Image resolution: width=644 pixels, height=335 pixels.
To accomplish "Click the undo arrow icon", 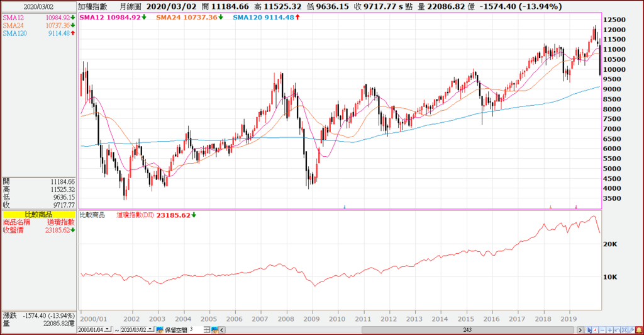I will [x=617, y=330].
